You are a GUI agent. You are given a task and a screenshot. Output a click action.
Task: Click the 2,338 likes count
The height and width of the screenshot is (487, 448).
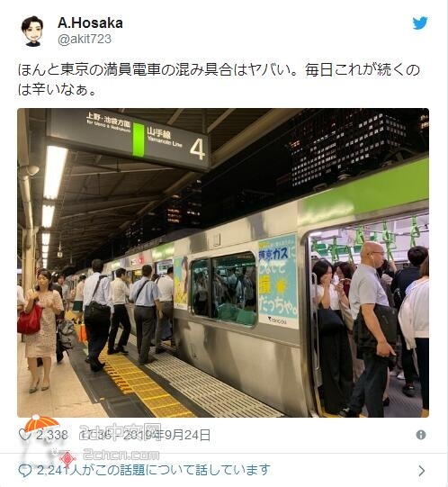52,435
